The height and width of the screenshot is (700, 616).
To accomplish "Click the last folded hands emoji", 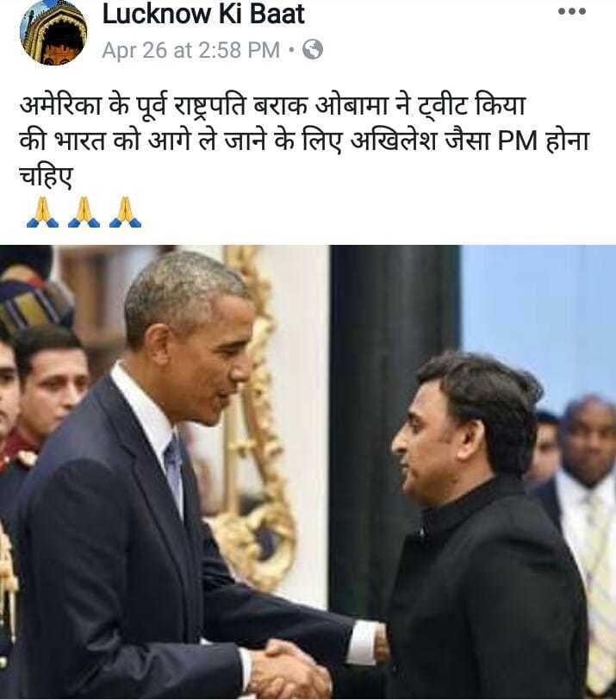I will pyautogui.click(x=125, y=212).
